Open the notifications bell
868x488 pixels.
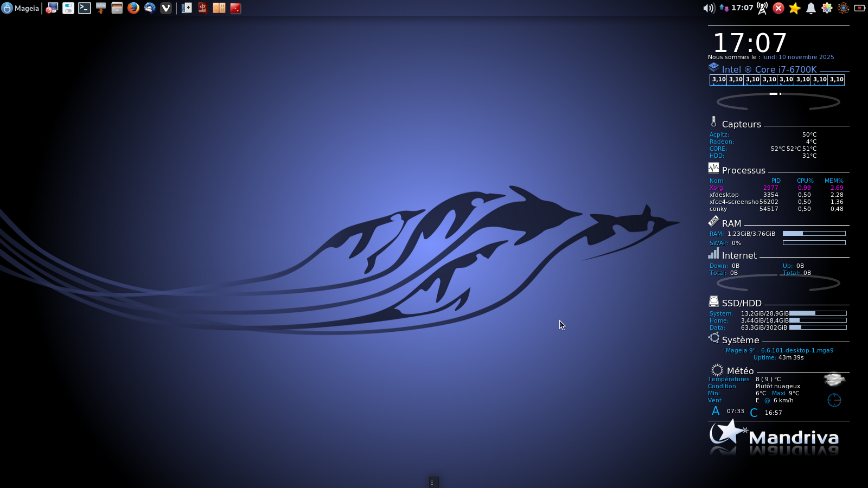tap(811, 8)
